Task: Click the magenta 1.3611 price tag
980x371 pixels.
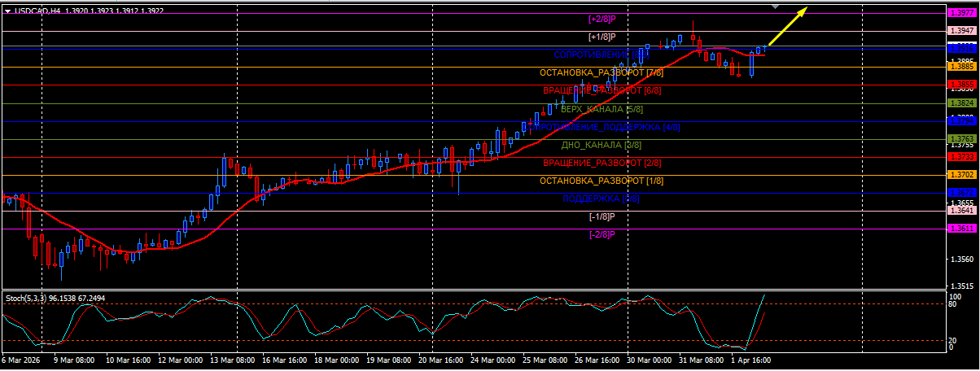Action: tap(961, 229)
